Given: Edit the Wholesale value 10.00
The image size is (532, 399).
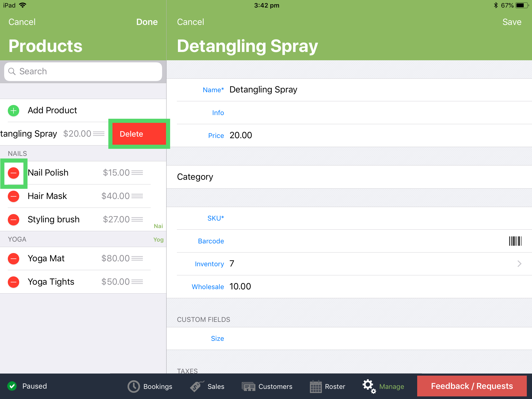Looking at the screenshot, I should (x=240, y=287).
